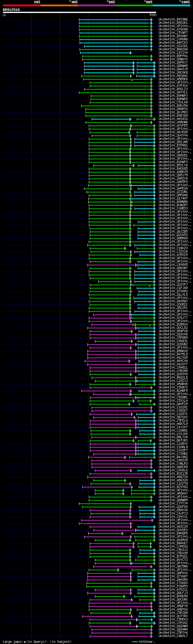Click the cyan ~100% identity legend bar
This screenshot has height=644, width=193.
click(x=171, y=5)
